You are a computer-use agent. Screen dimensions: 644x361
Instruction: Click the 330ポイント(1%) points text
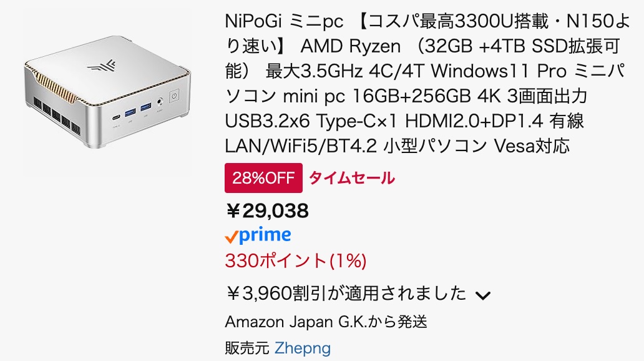295,261
